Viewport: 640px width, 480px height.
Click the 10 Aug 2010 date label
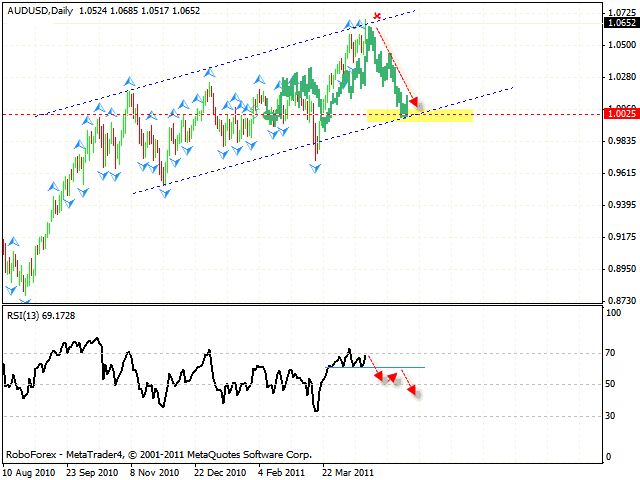[29, 471]
